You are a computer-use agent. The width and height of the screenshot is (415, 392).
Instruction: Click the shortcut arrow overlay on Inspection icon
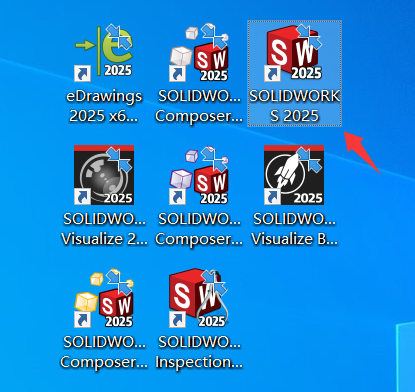click(177, 320)
